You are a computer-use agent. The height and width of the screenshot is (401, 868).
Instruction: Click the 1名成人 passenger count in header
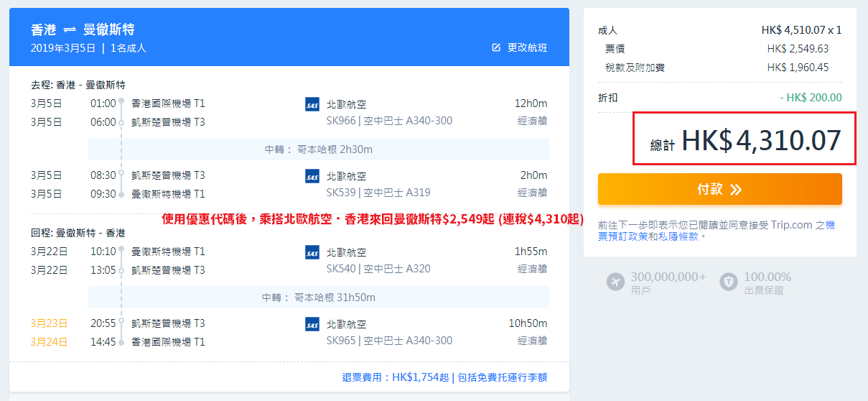click(x=129, y=48)
